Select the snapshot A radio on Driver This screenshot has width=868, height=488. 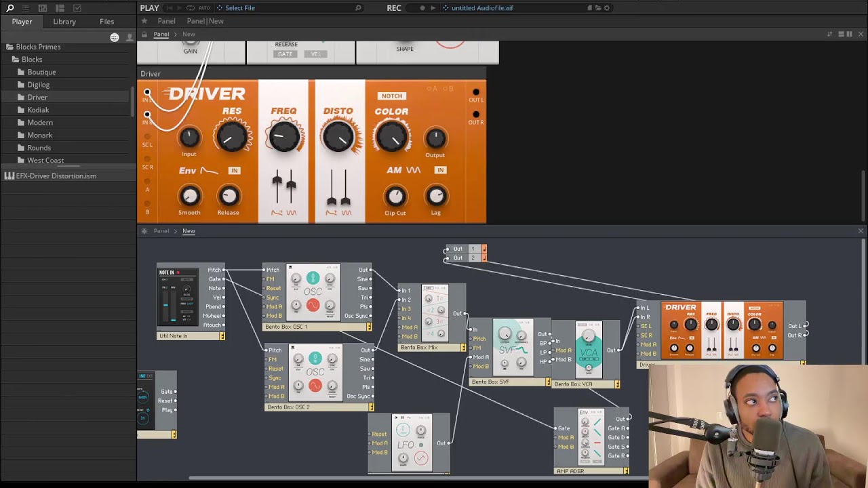[x=431, y=89]
